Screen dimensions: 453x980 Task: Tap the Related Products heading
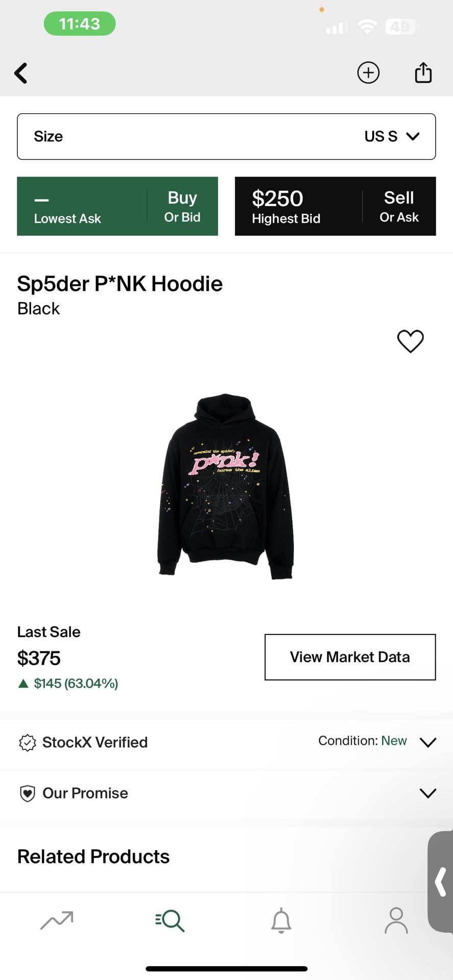coord(93,856)
